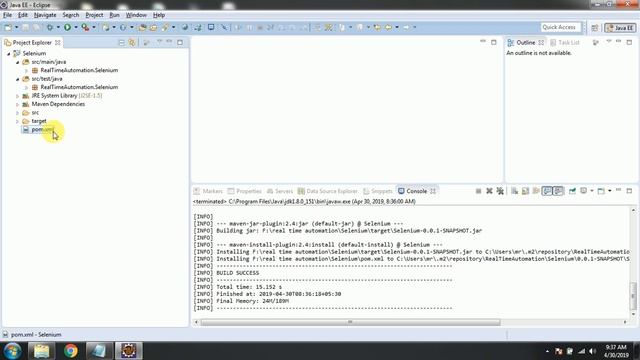Open the Search menu
Screen dimensions: 640x360
click(x=71, y=15)
